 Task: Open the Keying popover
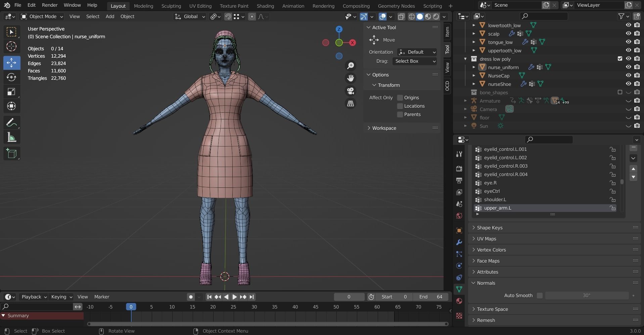coord(61,297)
